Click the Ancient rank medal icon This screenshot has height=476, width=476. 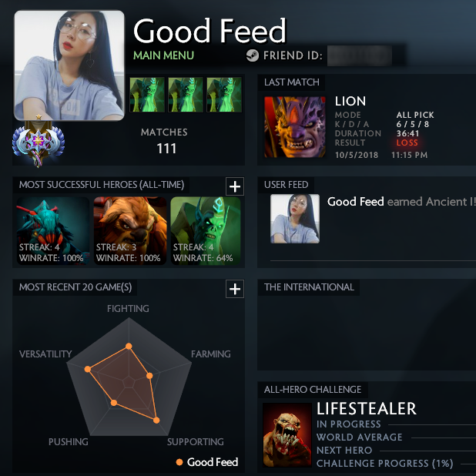coord(39,142)
